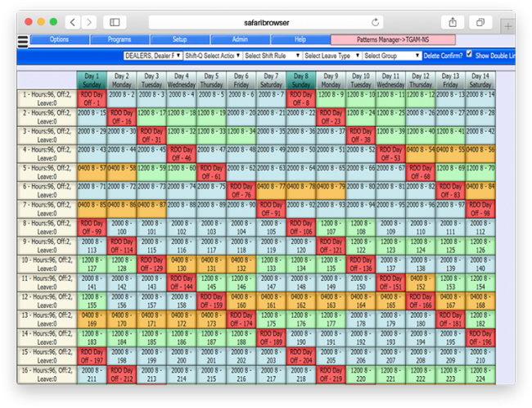Image resolution: width=532 pixels, height=408 pixels.
Task: Click green 1200 8 - 9 cell
Action: (331, 99)
